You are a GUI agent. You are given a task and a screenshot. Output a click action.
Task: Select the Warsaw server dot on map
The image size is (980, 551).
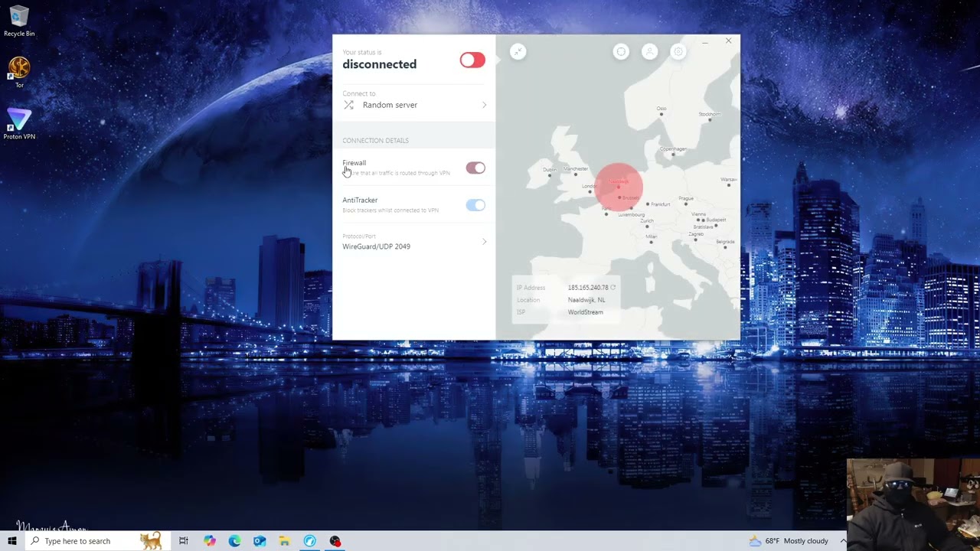pyautogui.click(x=728, y=185)
